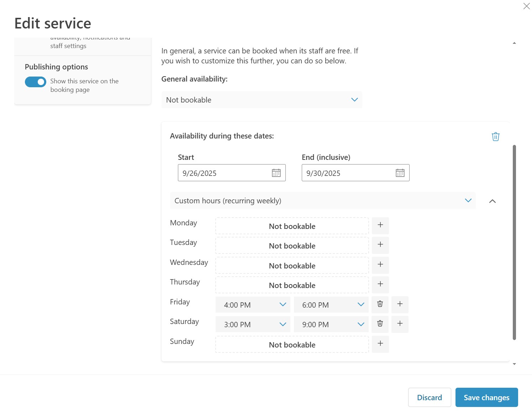This screenshot has height=418, width=532.
Task: Change Friday start time 4:00 PM
Action: 253,305
